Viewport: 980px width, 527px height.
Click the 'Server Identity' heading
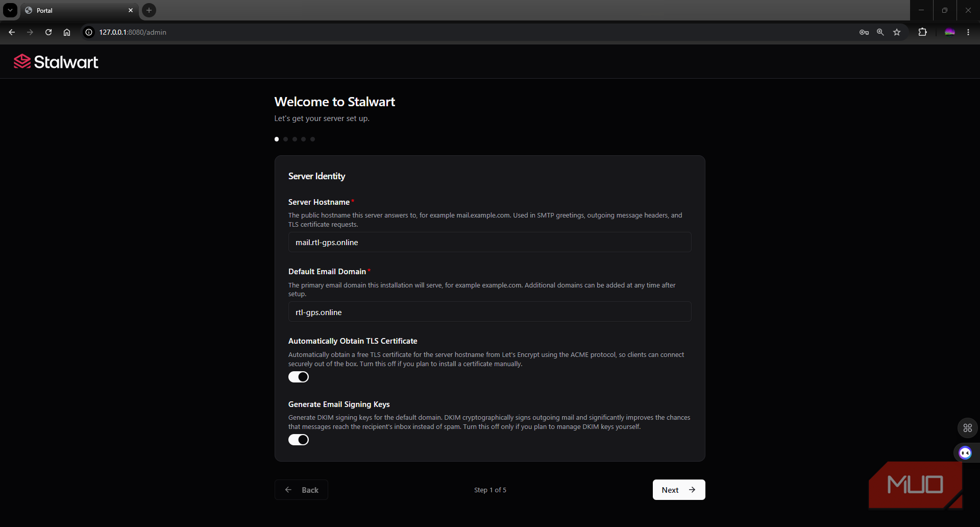tap(316, 176)
